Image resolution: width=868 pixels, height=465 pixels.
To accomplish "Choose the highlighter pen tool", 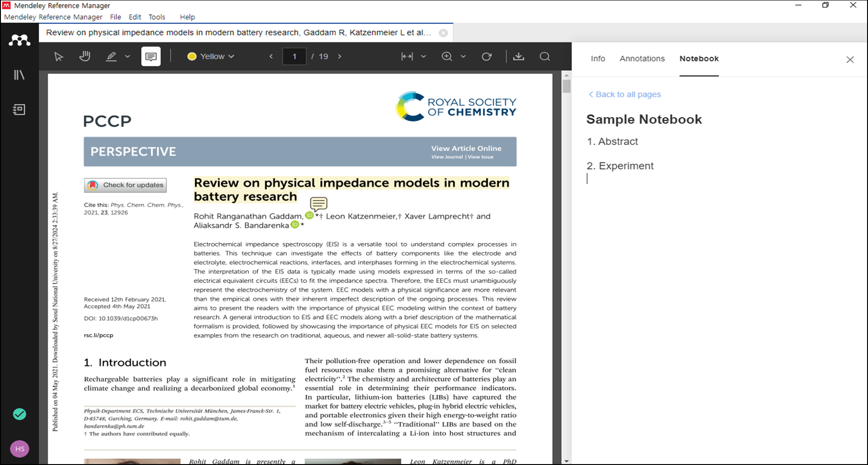I will [111, 56].
